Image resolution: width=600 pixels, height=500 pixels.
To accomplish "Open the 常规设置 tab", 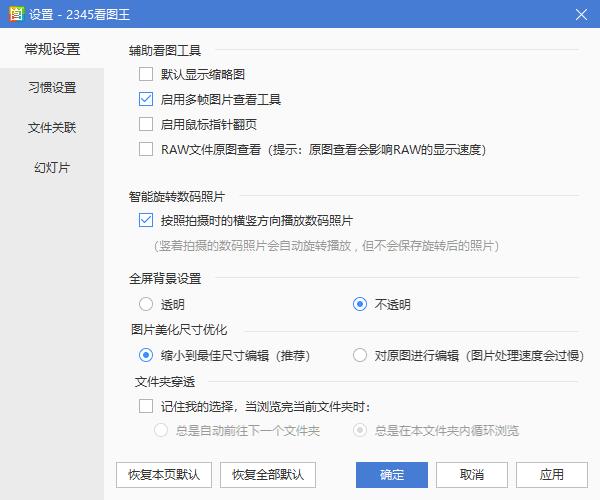I will tap(52, 49).
